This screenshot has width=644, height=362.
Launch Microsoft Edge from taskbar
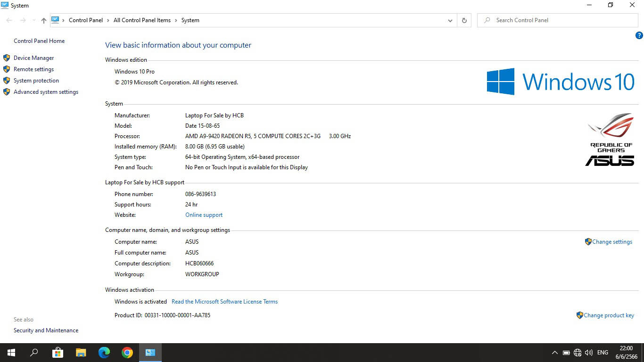[x=104, y=353]
